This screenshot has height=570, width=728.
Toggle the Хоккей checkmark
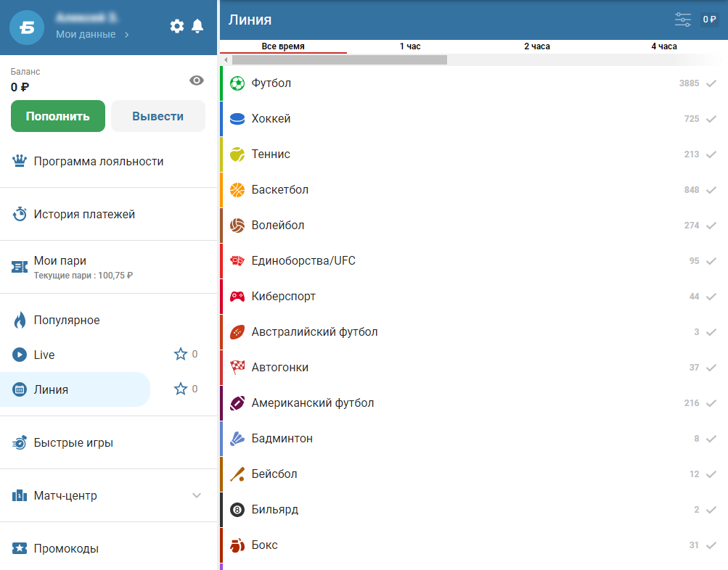[711, 119]
